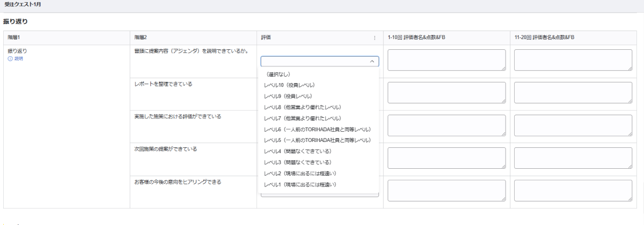Image resolution: width=644 pixels, height=225 pixels.
Task: Click the info icon beside 説明
Action: coord(10,59)
